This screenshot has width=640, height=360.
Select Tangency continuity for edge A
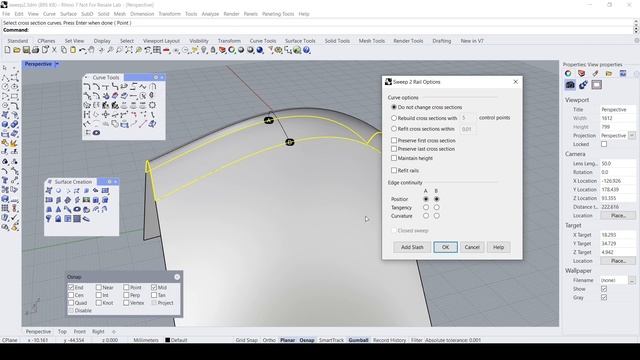[x=426, y=207]
